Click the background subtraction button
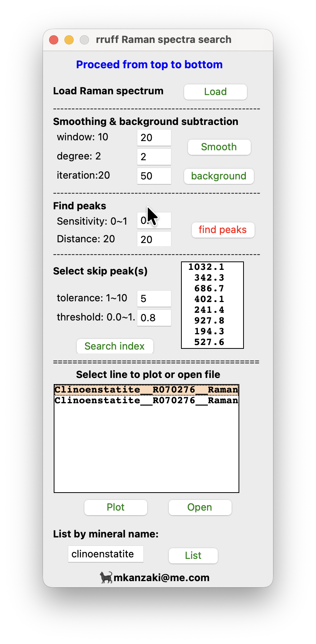The width and height of the screenshot is (316, 644). pyautogui.click(x=219, y=176)
